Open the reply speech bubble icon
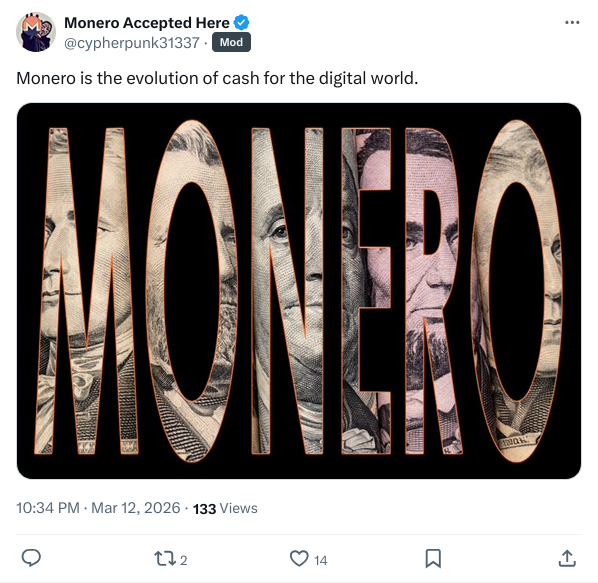The image size is (598, 583). point(31,559)
